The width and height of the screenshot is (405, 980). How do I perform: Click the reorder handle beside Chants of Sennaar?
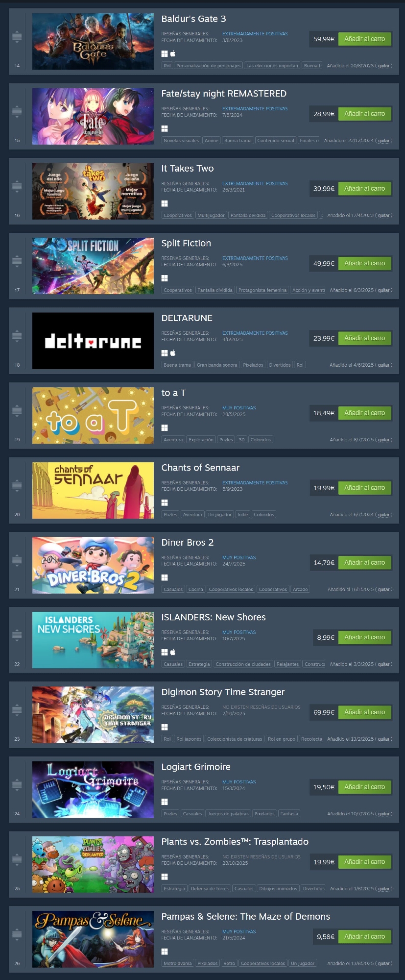coord(17,485)
